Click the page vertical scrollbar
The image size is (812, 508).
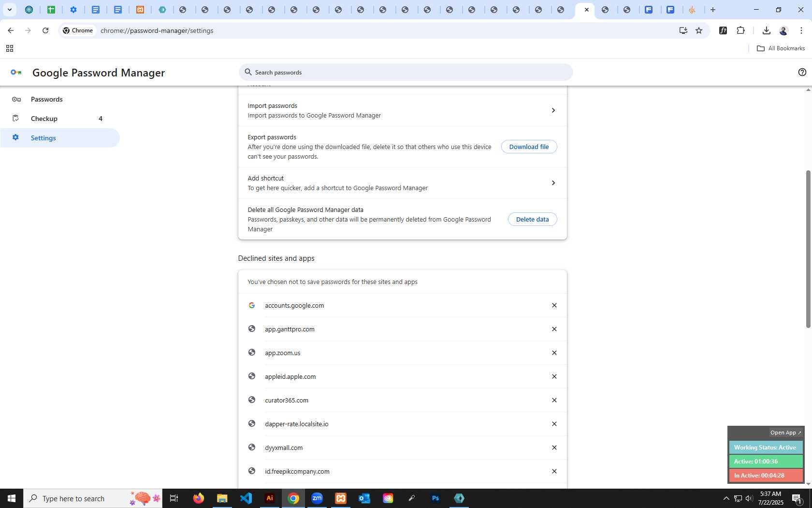[808, 249]
